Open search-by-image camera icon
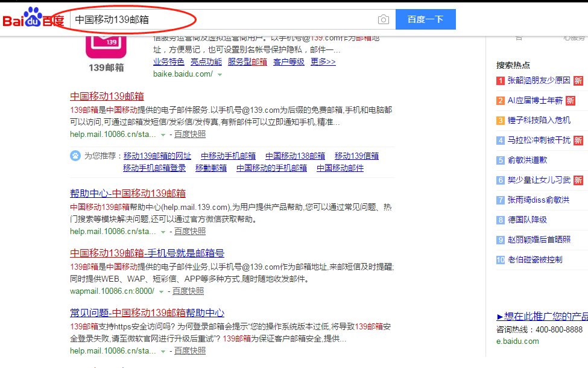The height and width of the screenshot is (368, 588). pos(383,19)
